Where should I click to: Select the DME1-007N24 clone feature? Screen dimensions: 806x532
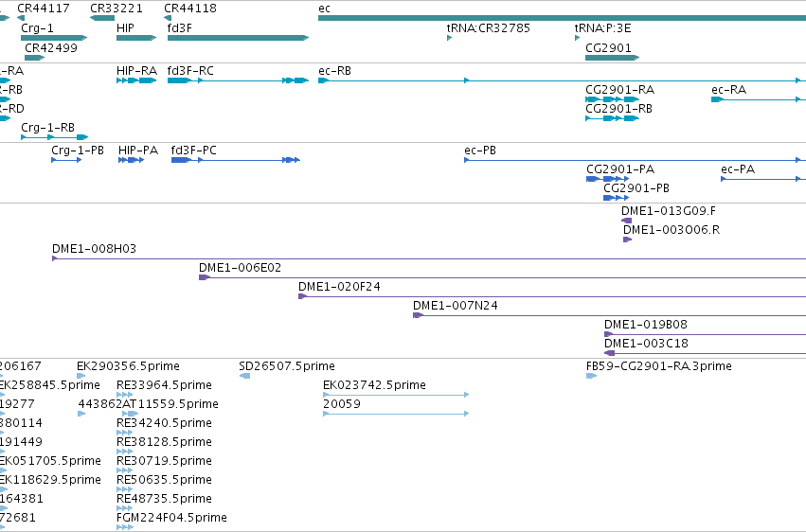click(x=610, y=315)
